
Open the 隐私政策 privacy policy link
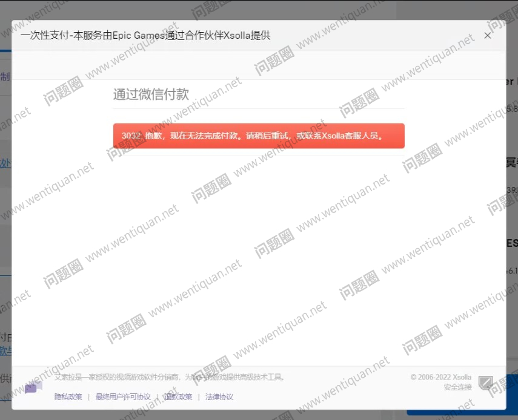pyautogui.click(x=68, y=397)
